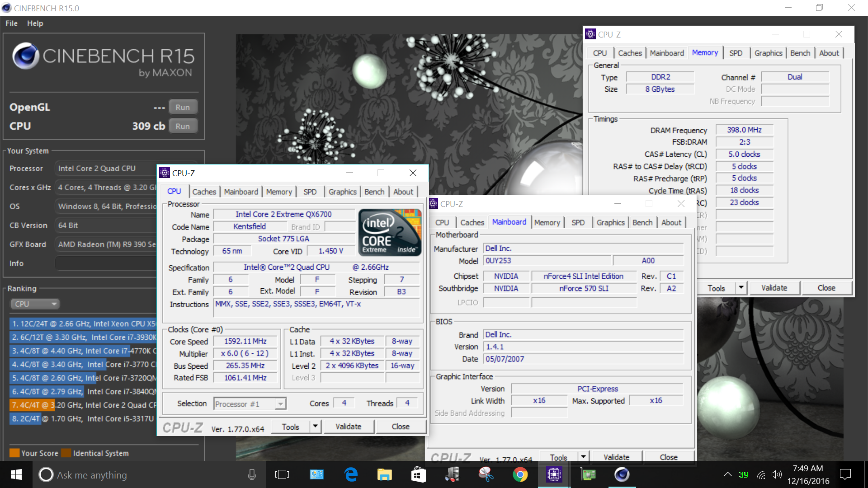
Task: Open Bench tab in front CPU-Z window
Action: [374, 192]
